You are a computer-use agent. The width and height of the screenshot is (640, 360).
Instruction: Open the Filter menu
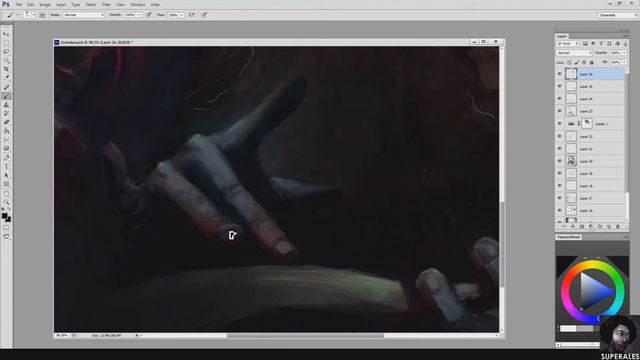106,4
